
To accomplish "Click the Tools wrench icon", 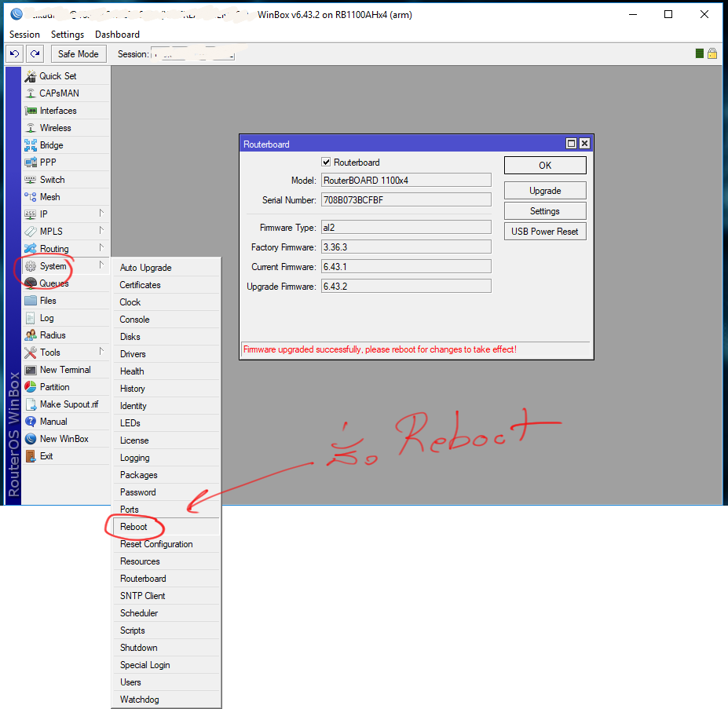I will pyautogui.click(x=31, y=353).
